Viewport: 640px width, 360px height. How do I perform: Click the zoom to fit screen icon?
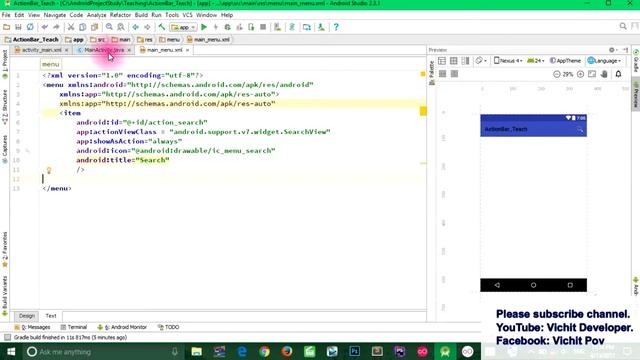pos(592,74)
